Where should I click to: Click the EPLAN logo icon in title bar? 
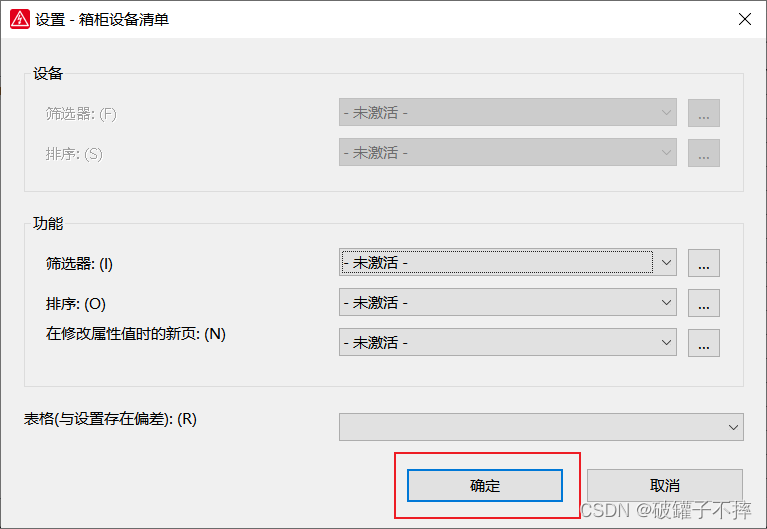coord(19,19)
